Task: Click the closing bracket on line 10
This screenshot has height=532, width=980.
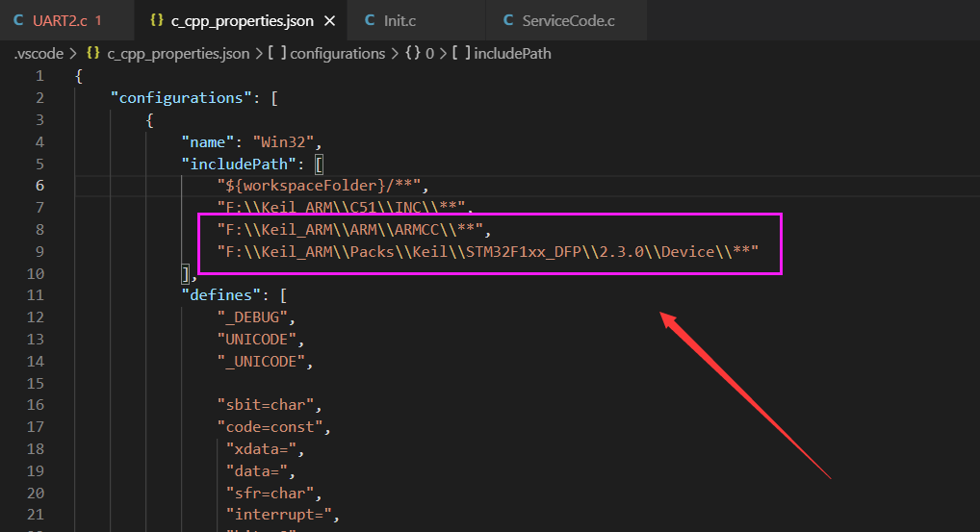Action: [186, 273]
